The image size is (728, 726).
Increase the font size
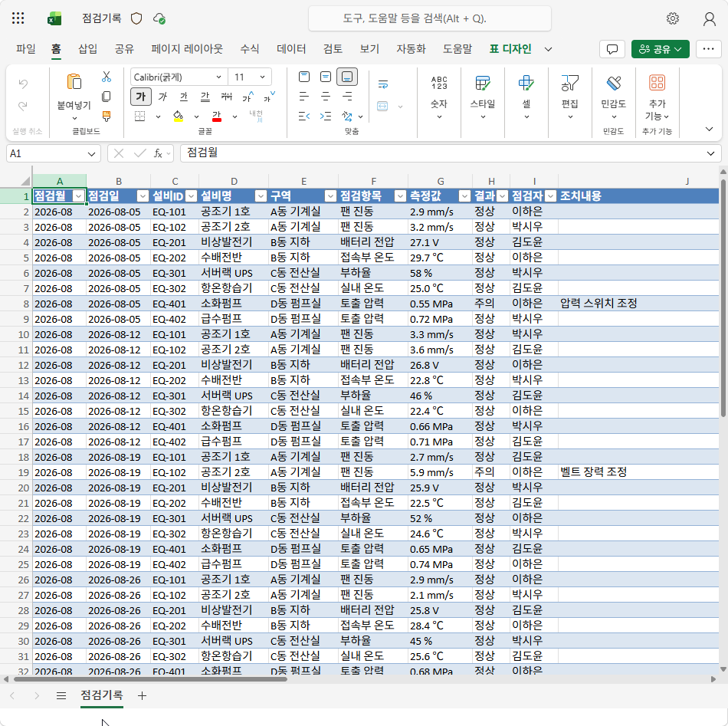point(248,97)
